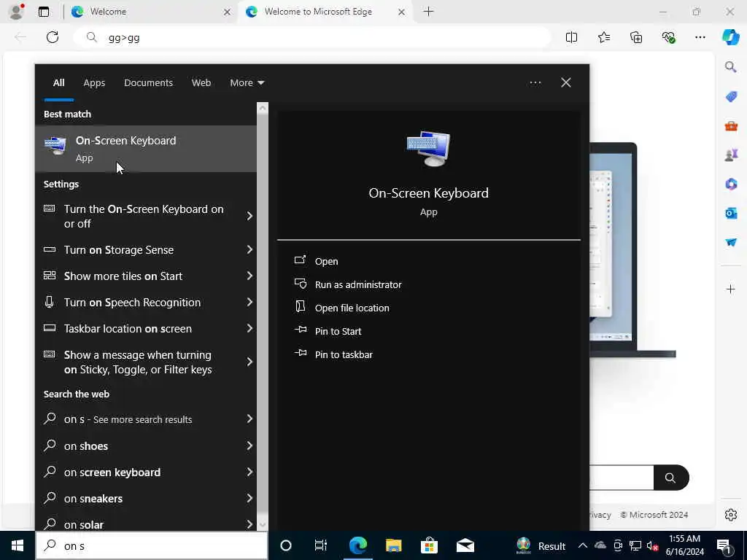The image size is (747, 560).
Task: Toggle Edge split screen icon
Action: click(x=571, y=37)
